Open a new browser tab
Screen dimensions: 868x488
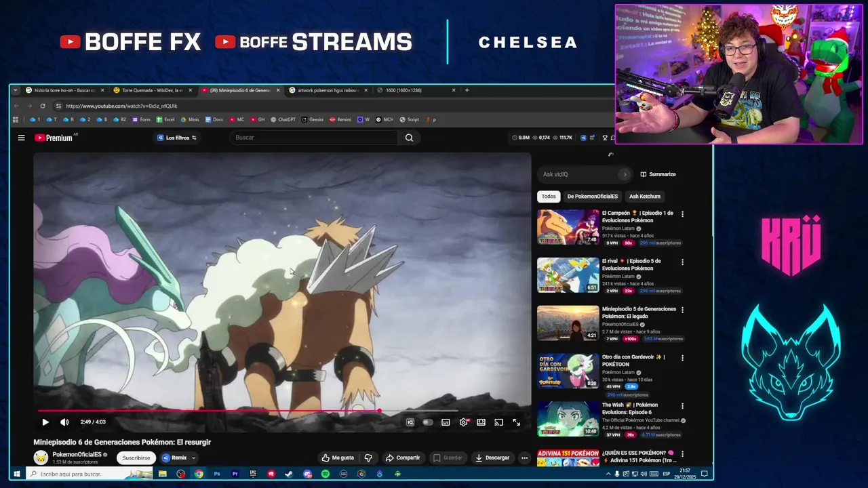(x=467, y=90)
